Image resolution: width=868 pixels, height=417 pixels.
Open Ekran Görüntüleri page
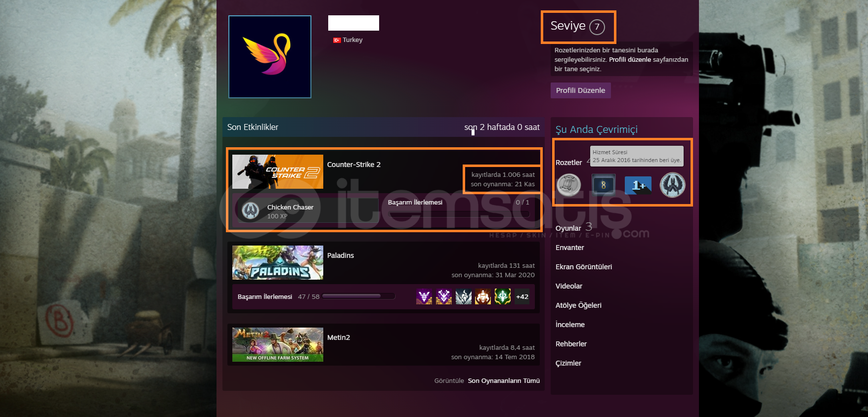(x=584, y=267)
